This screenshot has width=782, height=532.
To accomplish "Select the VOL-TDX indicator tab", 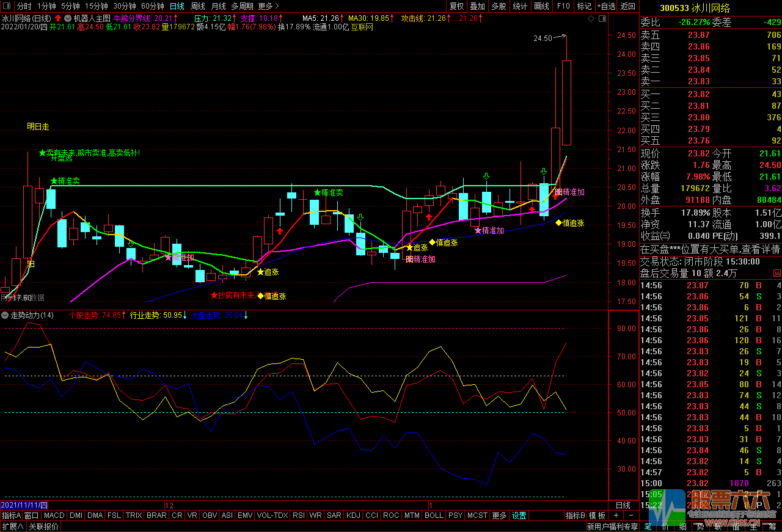I will click(x=272, y=516).
